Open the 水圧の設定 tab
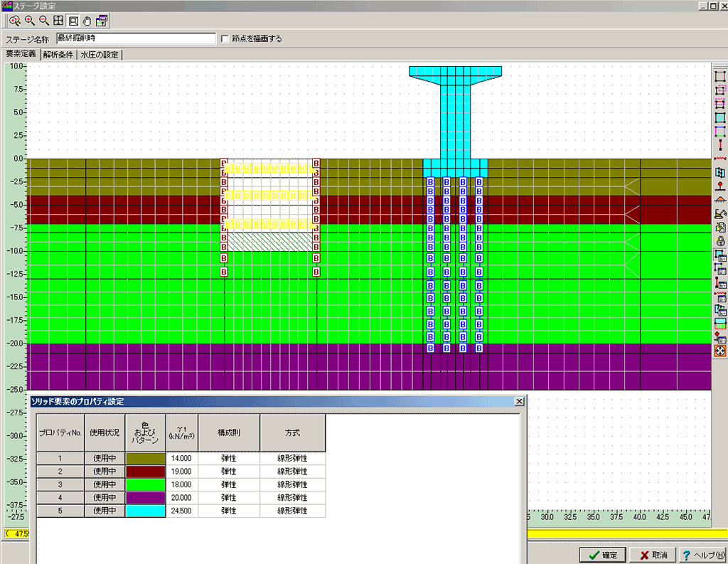The height and width of the screenshot is (564, 728). 100,55
